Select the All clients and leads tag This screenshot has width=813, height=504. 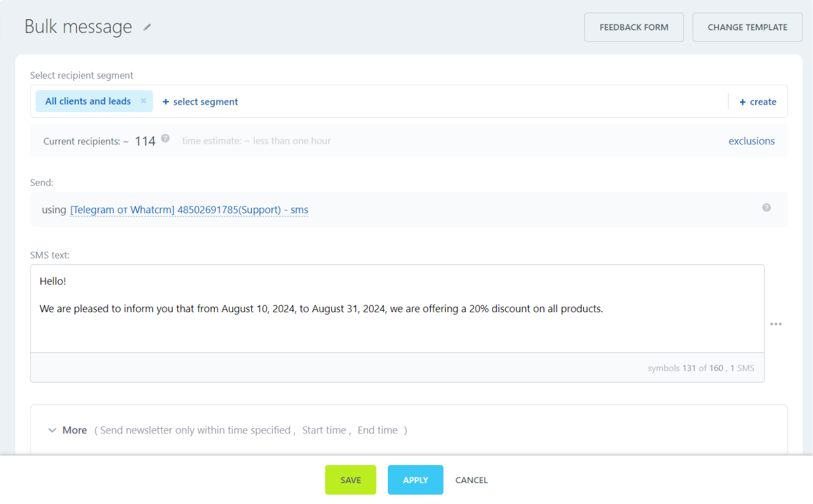tap(88, 101)
